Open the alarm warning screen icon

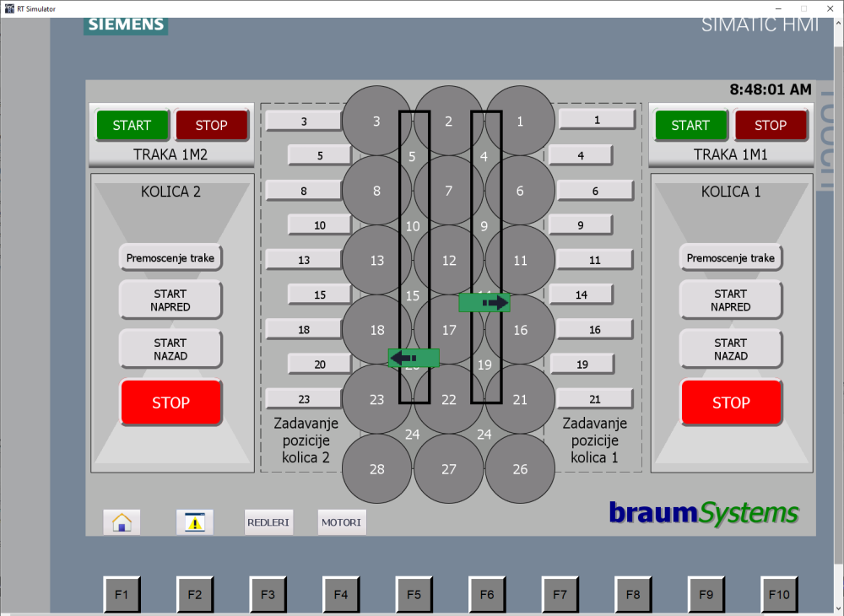pos(195,522)
